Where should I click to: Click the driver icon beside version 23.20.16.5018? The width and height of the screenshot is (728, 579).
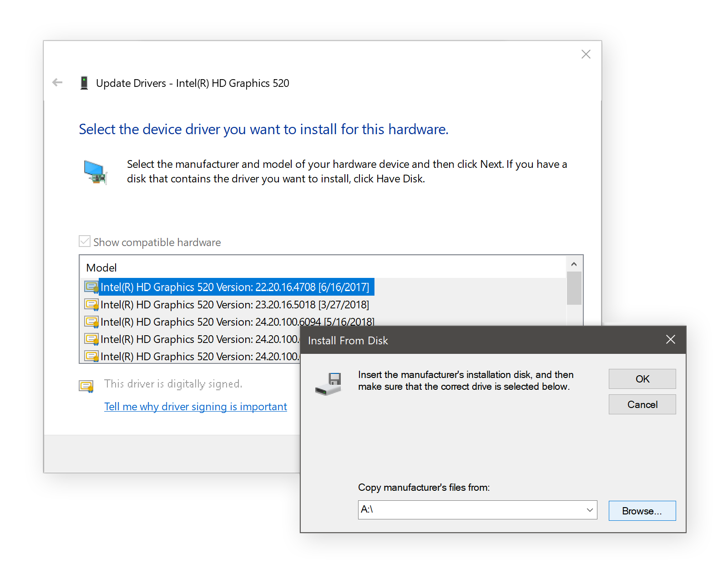(x=91, y=304)
